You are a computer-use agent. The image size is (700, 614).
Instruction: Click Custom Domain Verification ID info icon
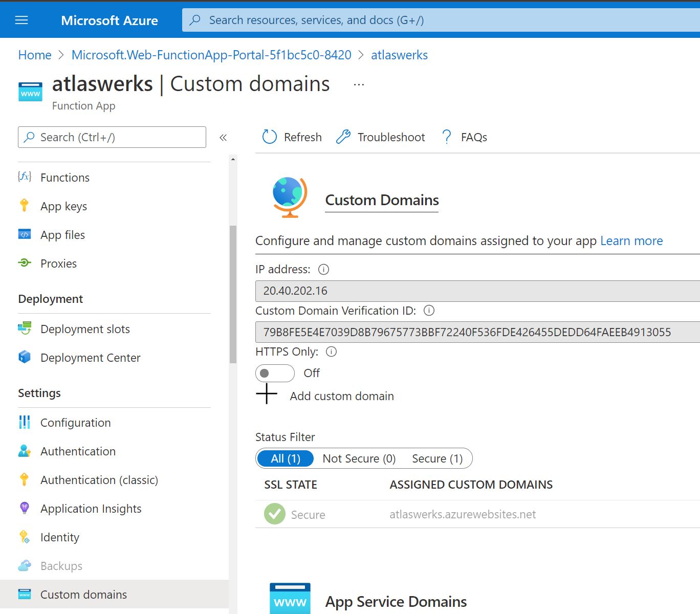tap(429, 311)
